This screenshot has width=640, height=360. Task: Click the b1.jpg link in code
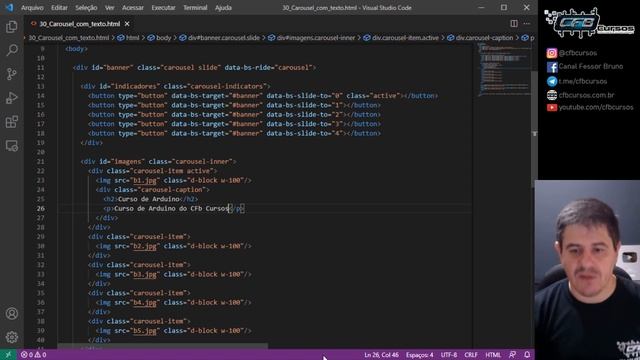coord(144,180)
